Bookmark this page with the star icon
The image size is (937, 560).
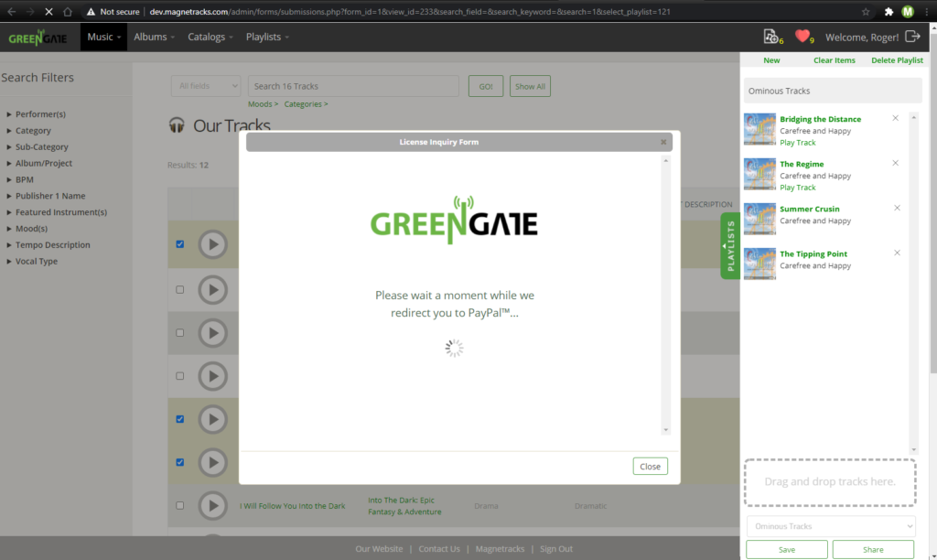pos(866,11)
